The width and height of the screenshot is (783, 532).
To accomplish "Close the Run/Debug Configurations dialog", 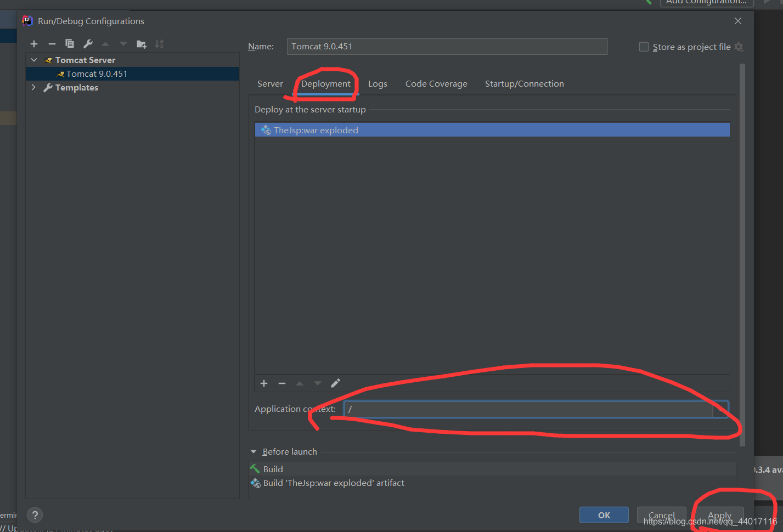I will (x=738, y=21).
